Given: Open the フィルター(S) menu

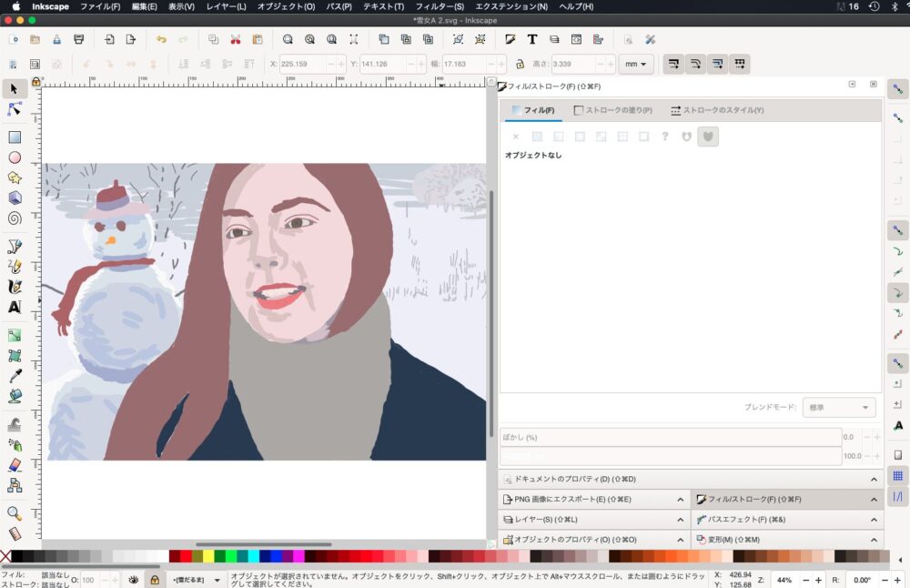Looking at the screenshot, I should click(440, 6).
